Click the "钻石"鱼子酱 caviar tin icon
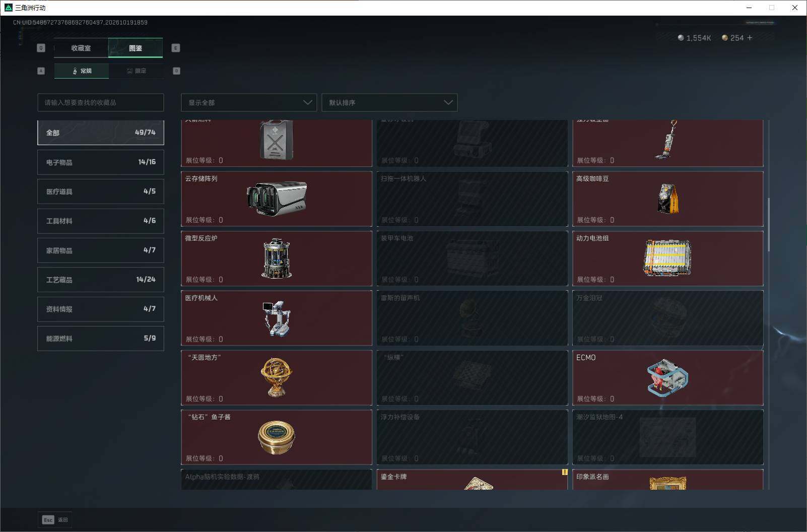Viewport: 807px width, 532px height. (277, 437)
